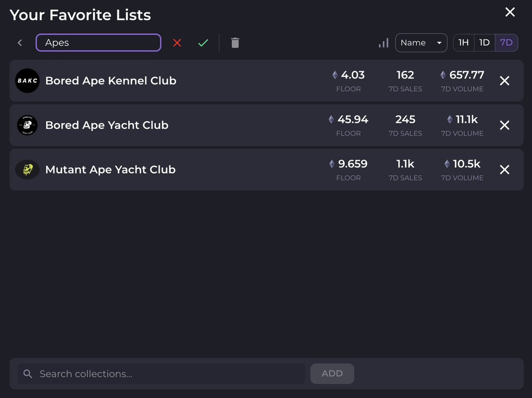
Task: Click the Apes list name field
Action: click(x=98, y=43)
